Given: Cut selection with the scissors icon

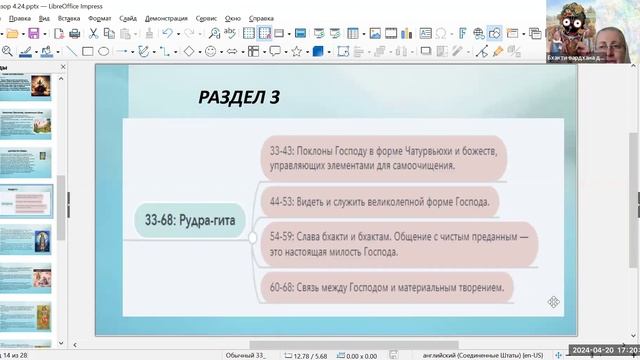Looking at the screenshot, I should coord(93,33).
